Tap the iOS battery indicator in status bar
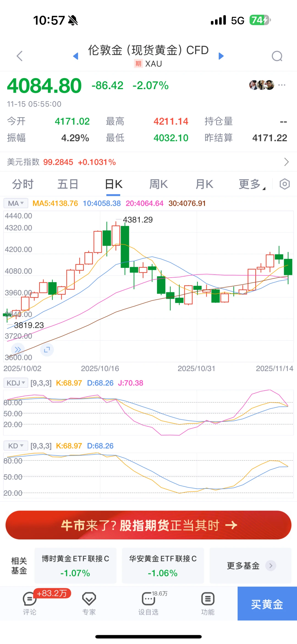The image size is (297, 644). tap(260, 20)
